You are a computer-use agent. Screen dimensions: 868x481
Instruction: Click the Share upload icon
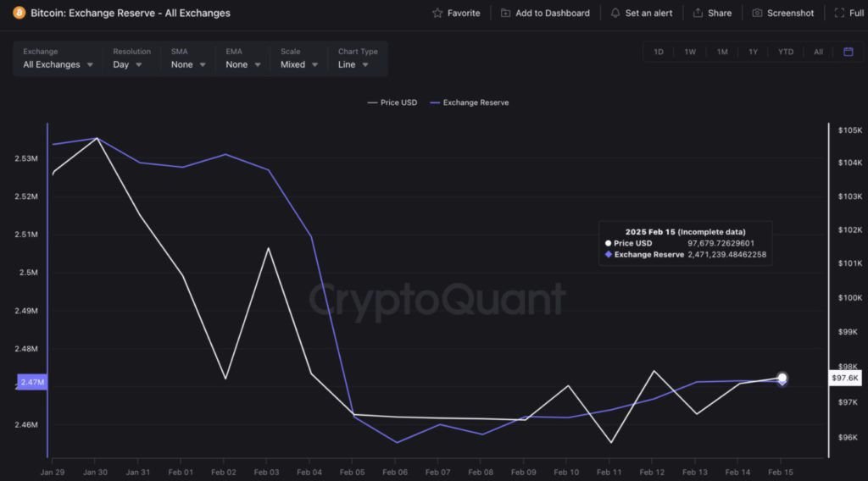tap(698, 13)
